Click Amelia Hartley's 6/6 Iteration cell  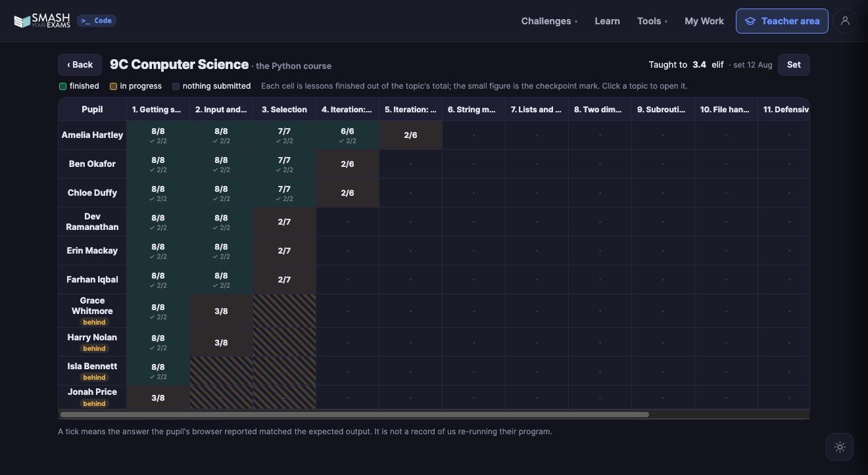point(347,135)
